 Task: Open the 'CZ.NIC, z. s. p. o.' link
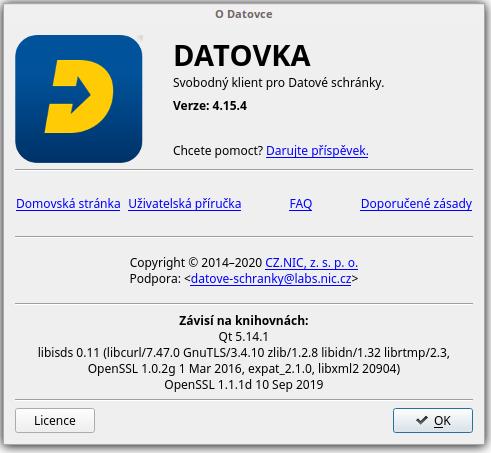click(311, 263)
